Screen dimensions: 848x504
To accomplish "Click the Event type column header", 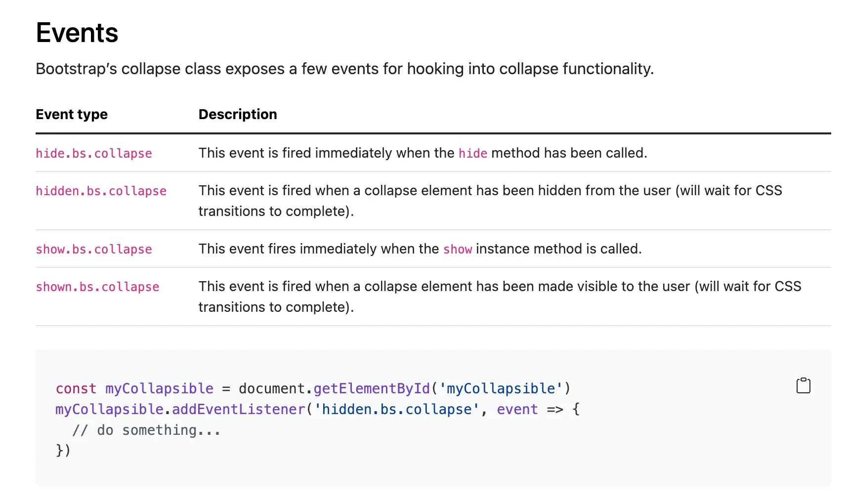I will [72, 115].
